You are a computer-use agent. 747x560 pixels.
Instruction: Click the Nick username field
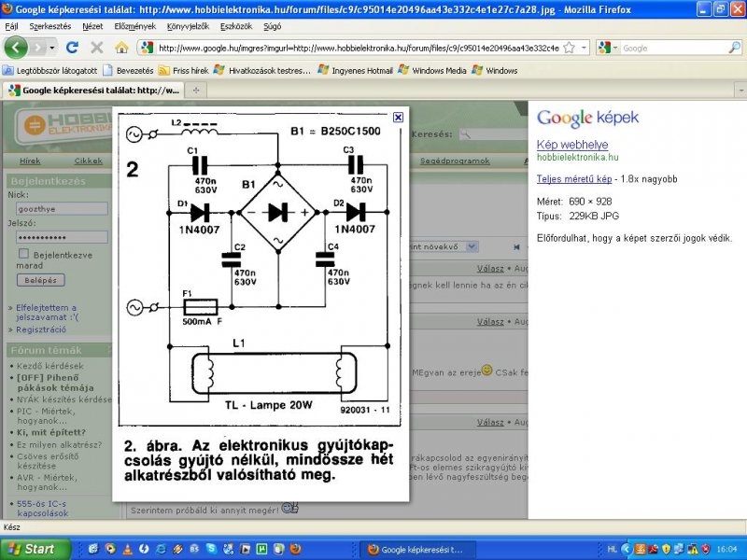[62, 208]
